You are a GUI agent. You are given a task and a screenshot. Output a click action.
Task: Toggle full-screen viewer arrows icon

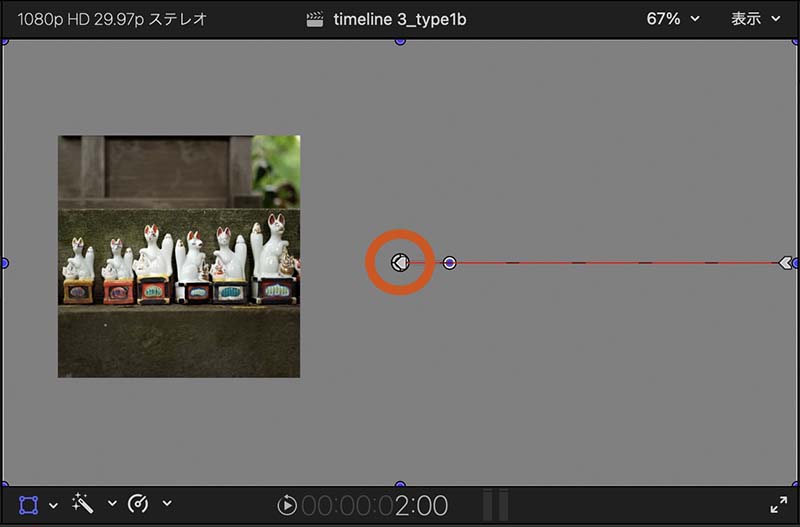779,505
